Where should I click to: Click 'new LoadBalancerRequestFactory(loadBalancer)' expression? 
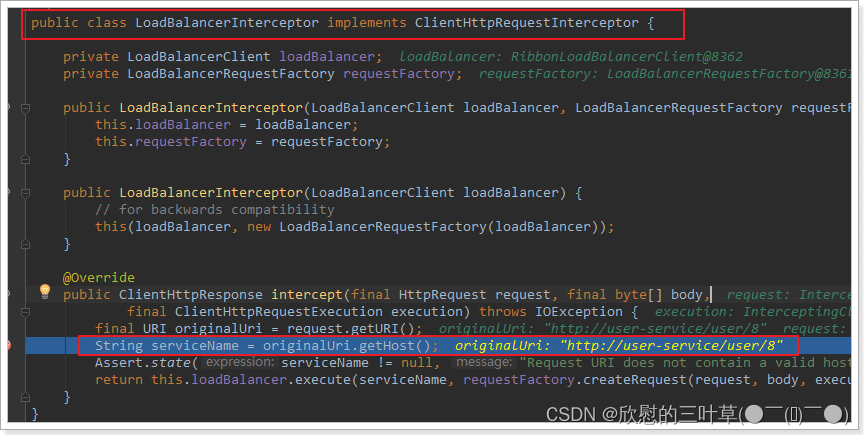[424, 227]
